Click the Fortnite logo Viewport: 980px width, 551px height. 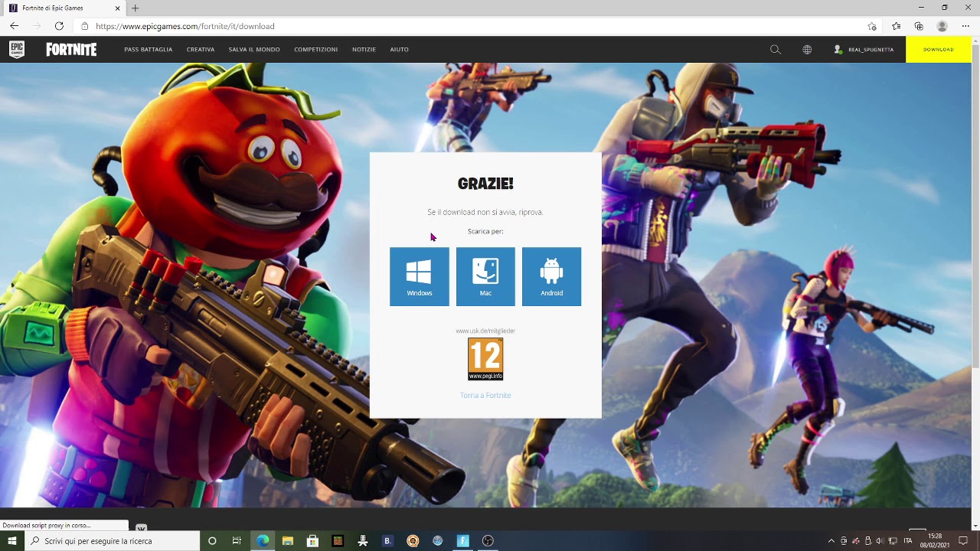tap(71, 50)
